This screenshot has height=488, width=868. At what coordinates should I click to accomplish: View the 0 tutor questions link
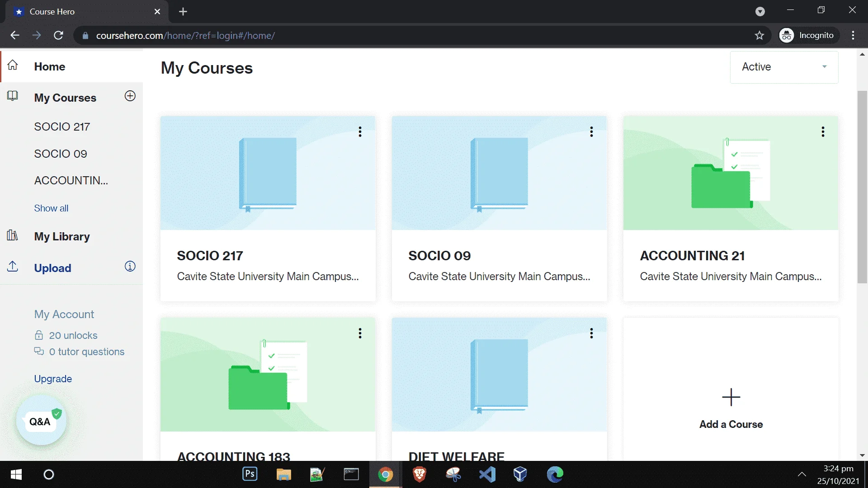[x=80, y=352]
